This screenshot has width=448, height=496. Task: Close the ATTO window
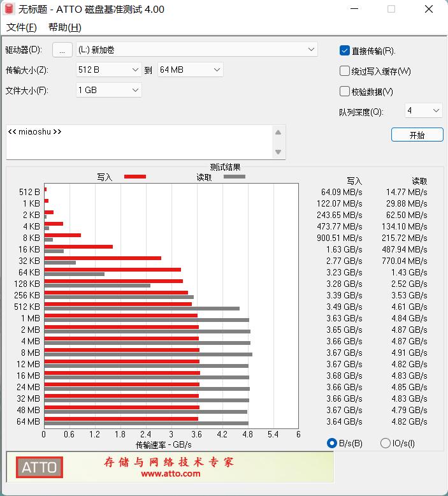[429, 9]
